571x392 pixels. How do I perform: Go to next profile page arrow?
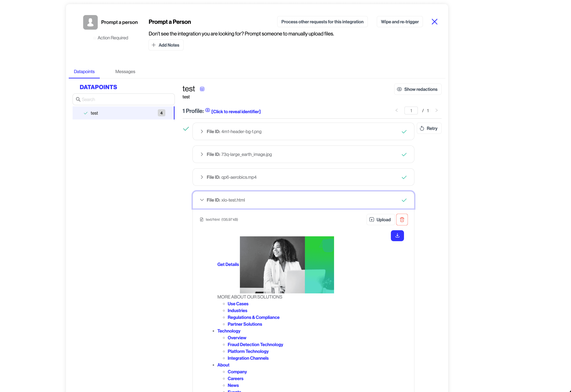[x=436, y=110]
